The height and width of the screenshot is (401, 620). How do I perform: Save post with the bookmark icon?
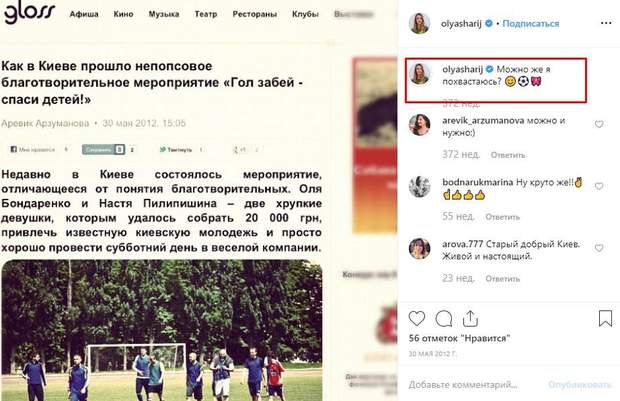point(605,318)
